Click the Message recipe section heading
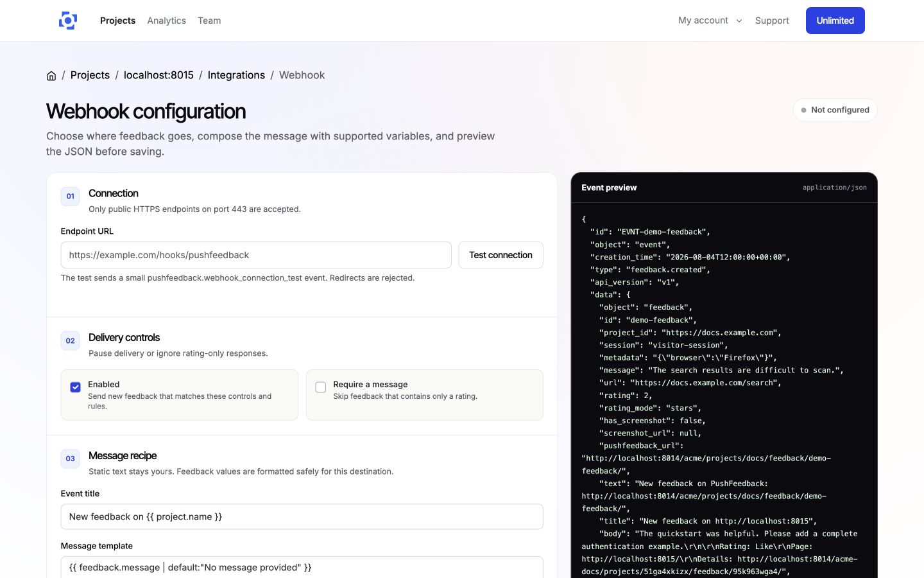924x578 pixels. 123,455
